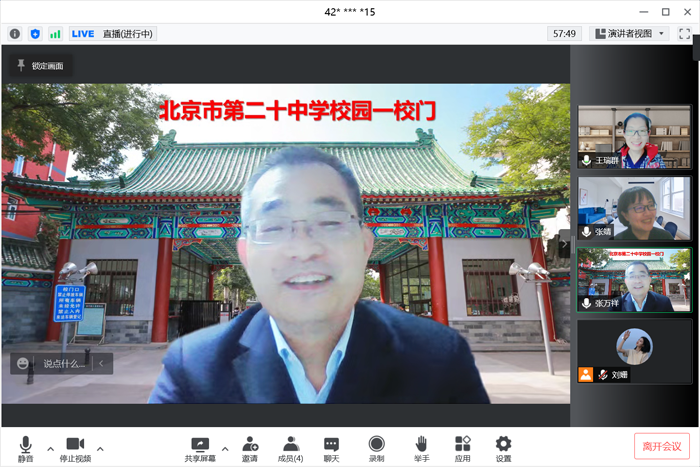Open 设置 settings gear
The image size is (700, 467).
click(504, 449)
